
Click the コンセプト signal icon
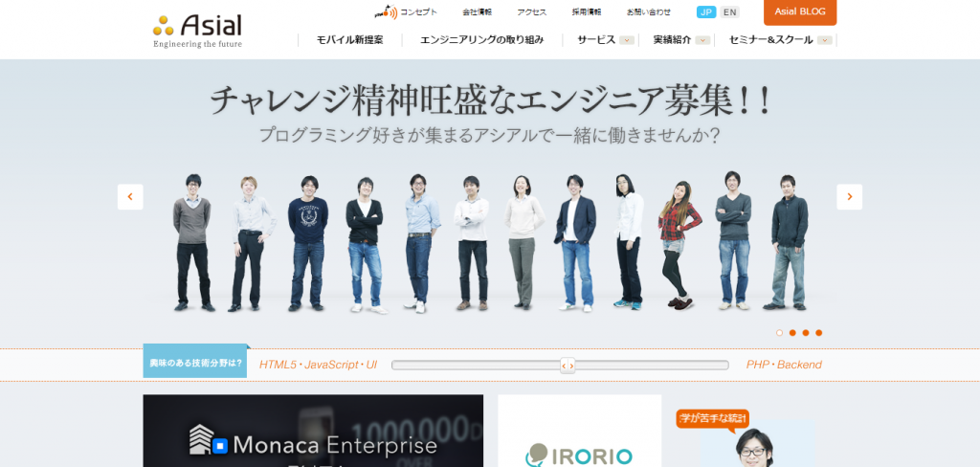pos(386,11)
